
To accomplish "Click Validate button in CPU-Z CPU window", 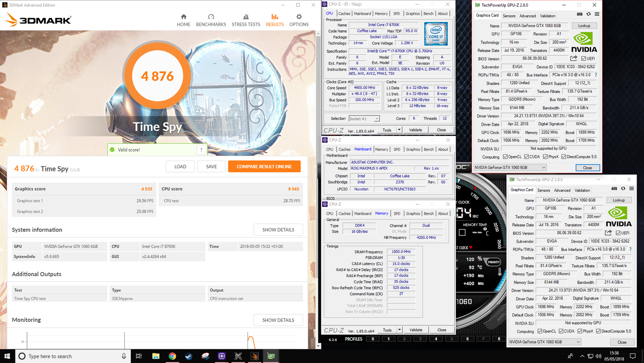I will pyautogui.click(x=415, y=130).
